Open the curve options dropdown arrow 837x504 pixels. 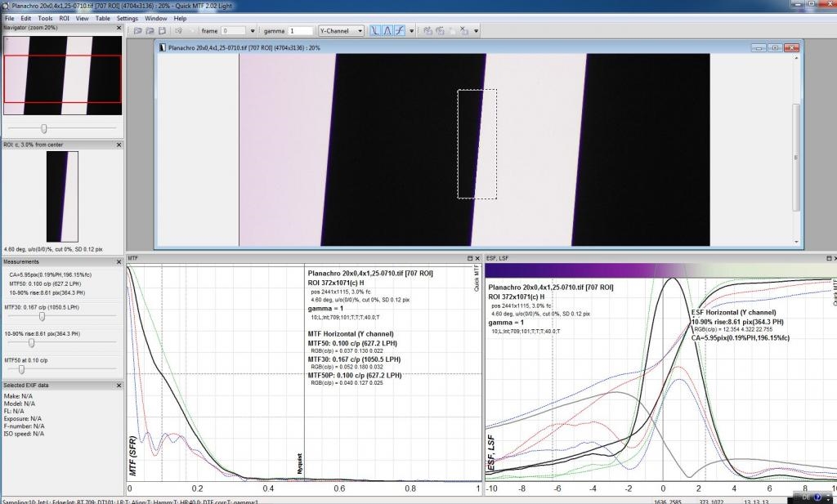(412, 31)
